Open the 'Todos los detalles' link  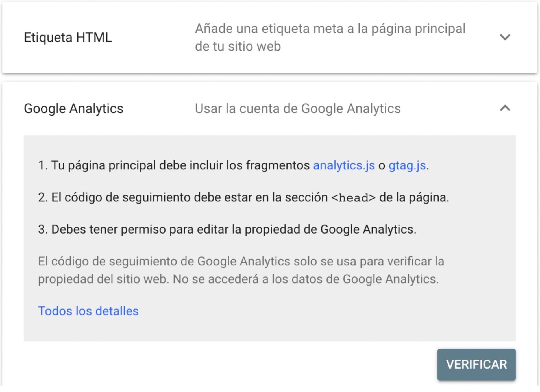click(88, 311)
